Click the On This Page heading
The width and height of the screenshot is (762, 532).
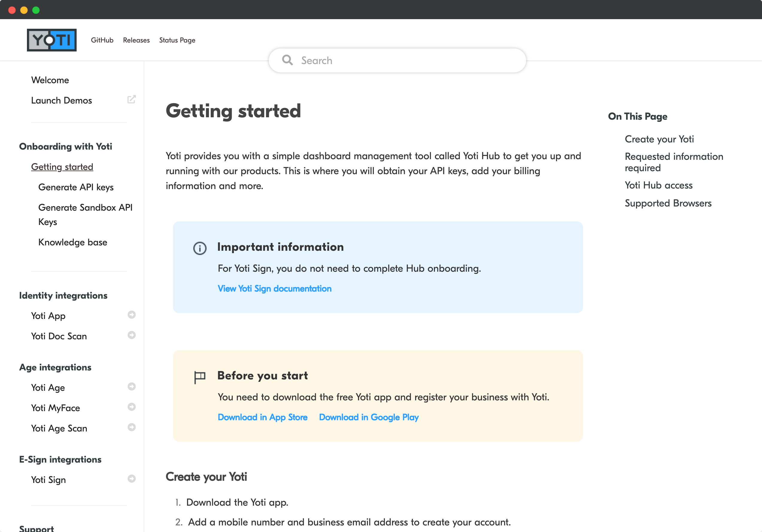[x=637, y=116]
